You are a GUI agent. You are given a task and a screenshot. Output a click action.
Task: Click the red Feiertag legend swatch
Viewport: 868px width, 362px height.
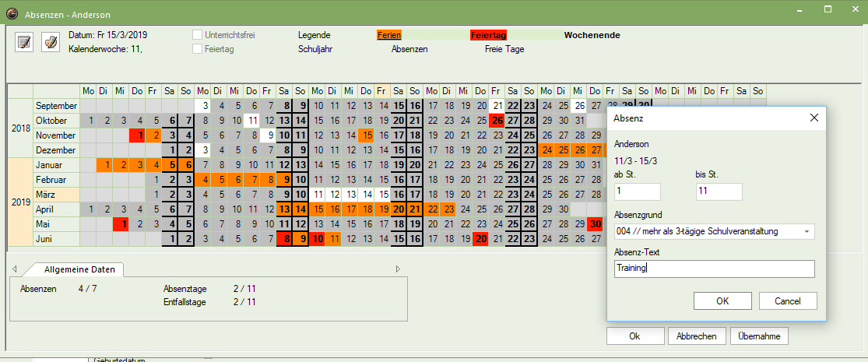[488, 35]
